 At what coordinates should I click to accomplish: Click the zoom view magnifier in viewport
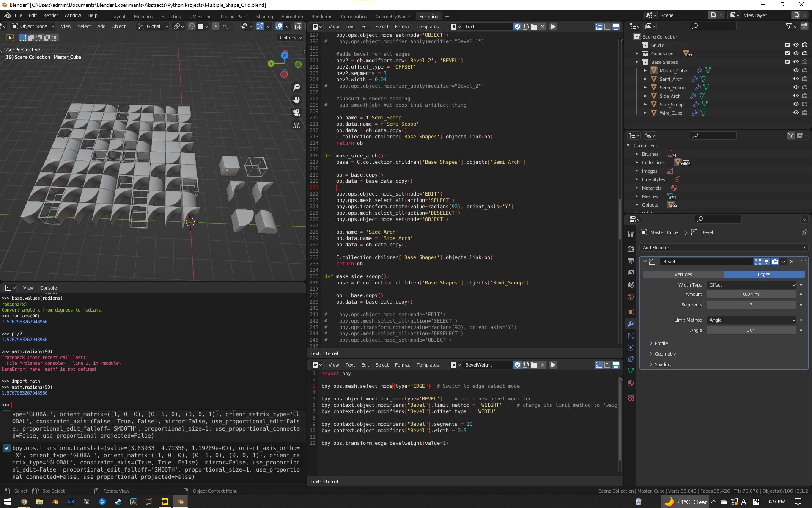pos(296,87)
